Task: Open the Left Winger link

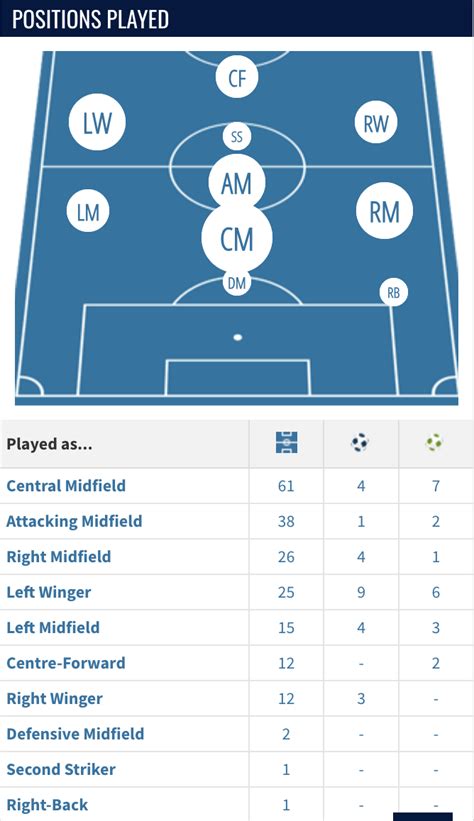Action: 49,592
